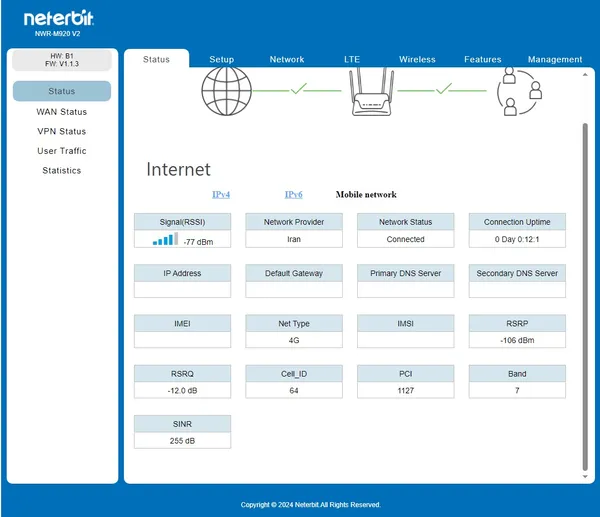Open the Setup tab
Image resolution: width=600 pixels, height=517 pixels.
(222, 59)
